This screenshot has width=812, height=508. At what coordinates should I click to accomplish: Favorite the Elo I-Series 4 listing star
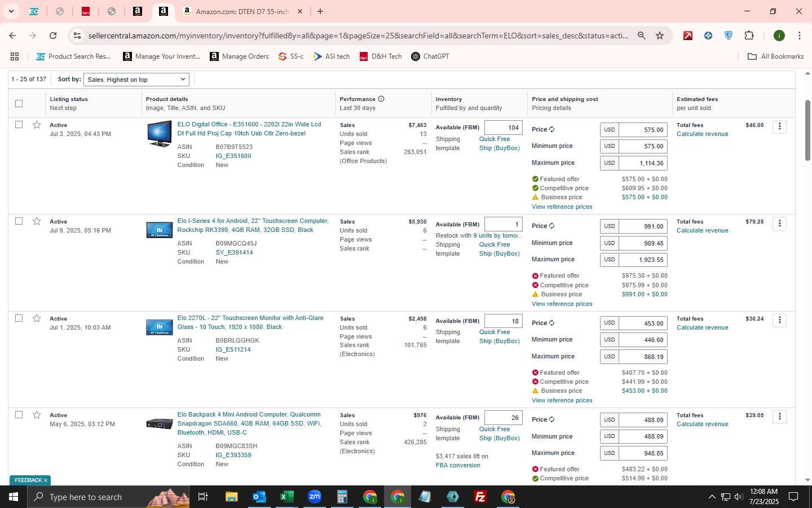[x=37, y=221]
